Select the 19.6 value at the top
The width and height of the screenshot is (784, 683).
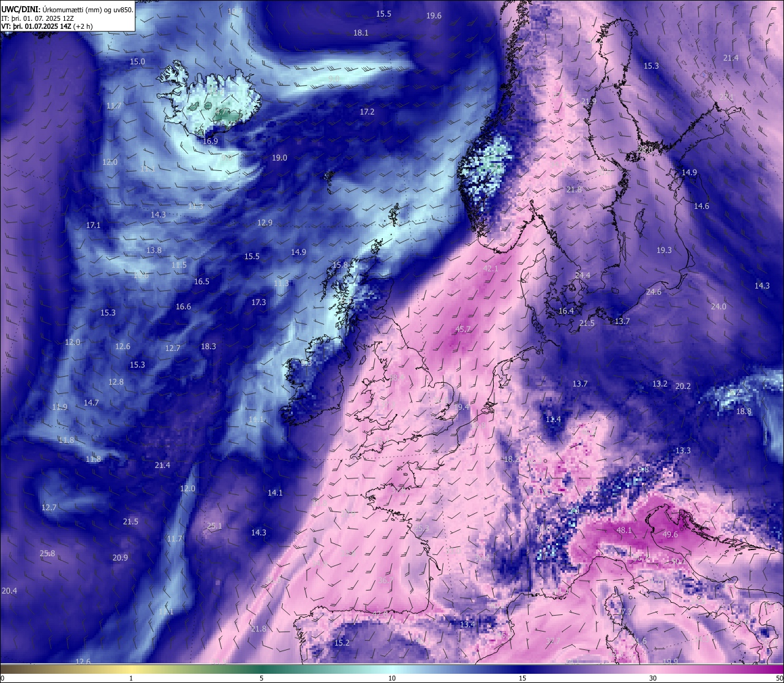point(434,16)
